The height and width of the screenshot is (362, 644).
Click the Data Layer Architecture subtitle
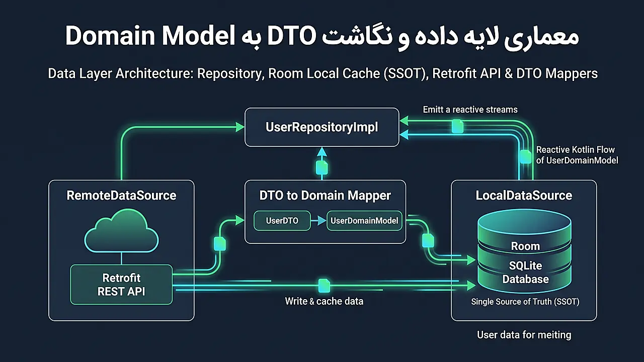(x=323, y=73)
